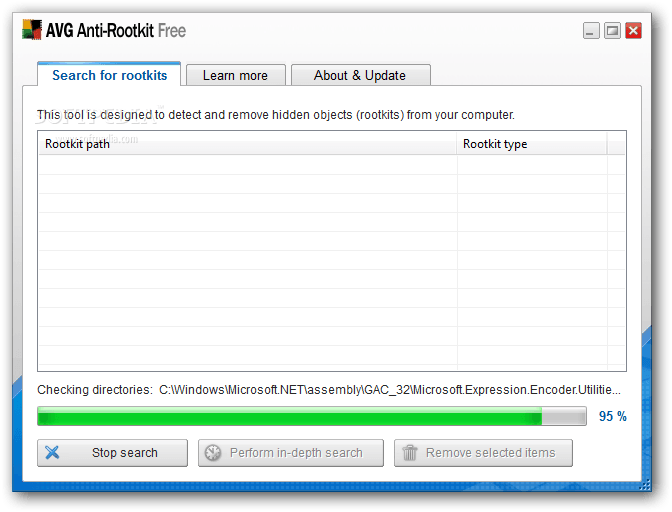This screenshot has width=672, height=512.
Task: Click the in-depth search round icon
Action: (212, 453)
